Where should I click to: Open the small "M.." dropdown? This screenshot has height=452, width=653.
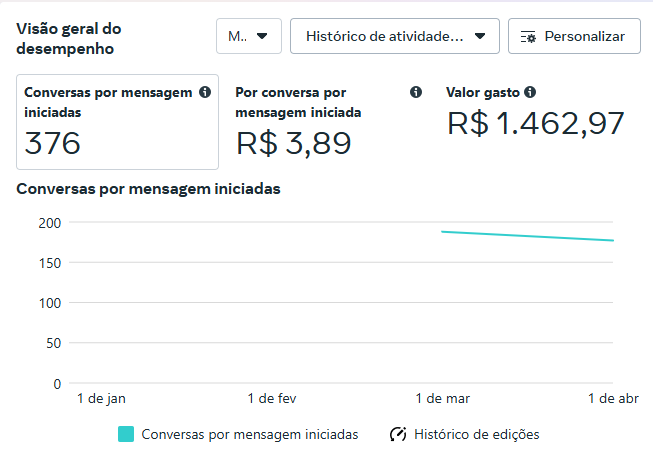[x=248, y=36]
